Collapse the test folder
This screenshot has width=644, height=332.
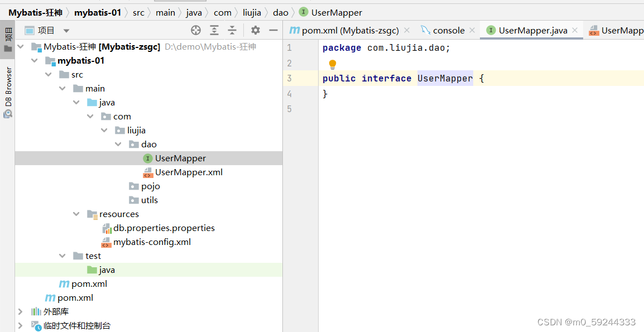pos(63,256)
